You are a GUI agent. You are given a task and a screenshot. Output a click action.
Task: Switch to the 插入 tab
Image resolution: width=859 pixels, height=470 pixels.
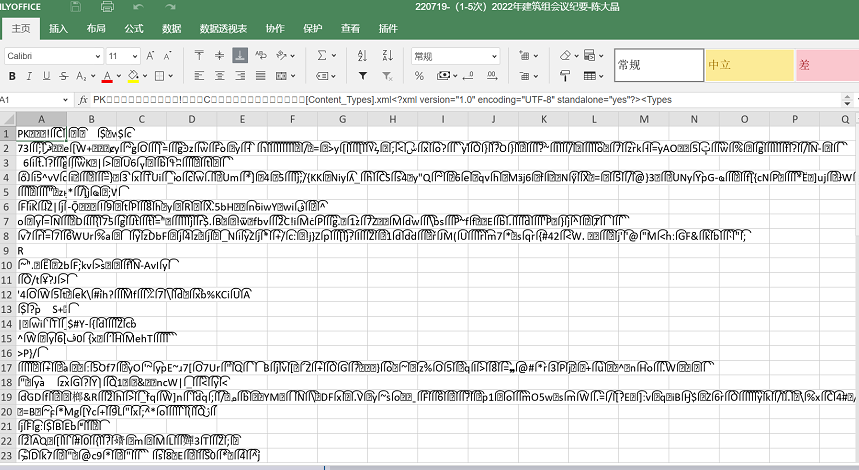coord(59,29)
